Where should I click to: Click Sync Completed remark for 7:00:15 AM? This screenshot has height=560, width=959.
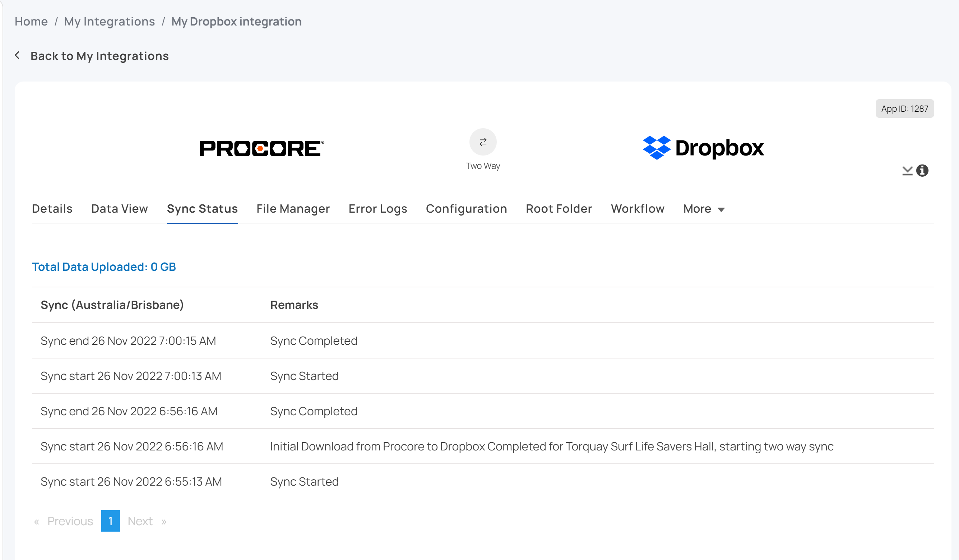(314, 341)
